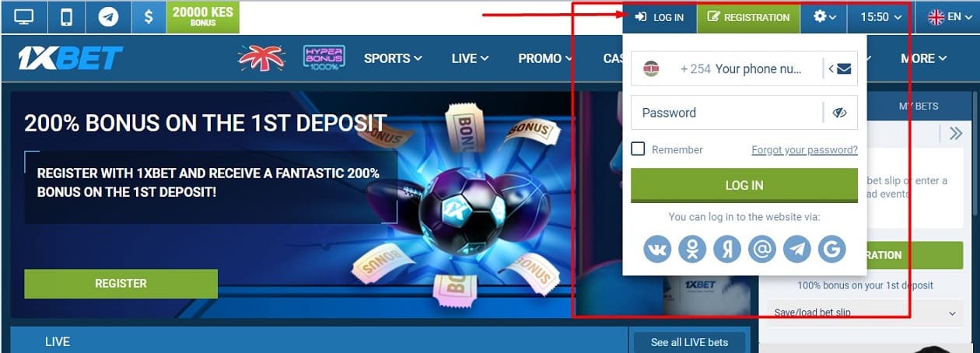
Task: Focus the Password input field
Action: point(726,113)
